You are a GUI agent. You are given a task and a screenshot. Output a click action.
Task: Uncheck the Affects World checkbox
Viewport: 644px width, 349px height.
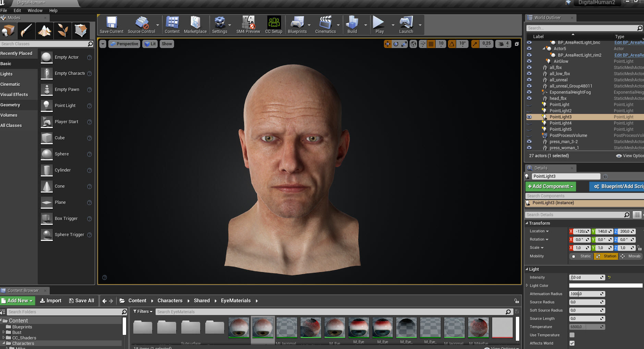pyautogui.click(x=572, y=343)
